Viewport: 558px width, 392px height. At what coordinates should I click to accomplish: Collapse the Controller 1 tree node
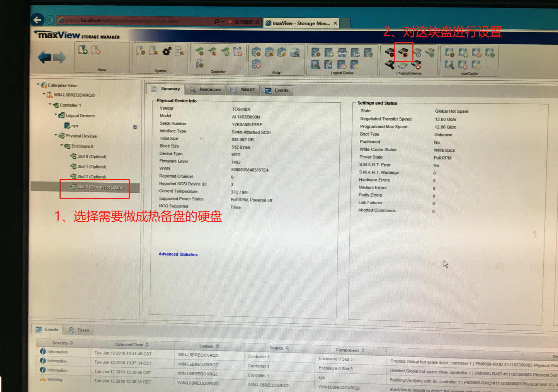tap(50, 104)
